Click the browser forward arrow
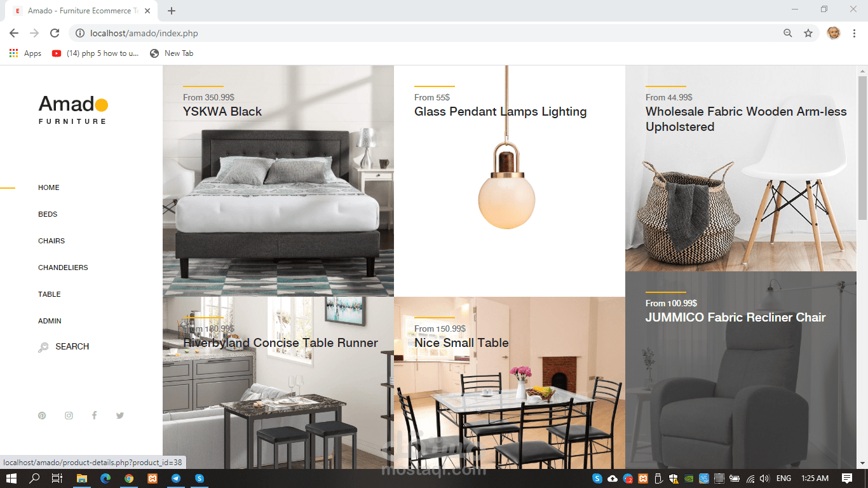868x488 pixels. tap(34, 33)
